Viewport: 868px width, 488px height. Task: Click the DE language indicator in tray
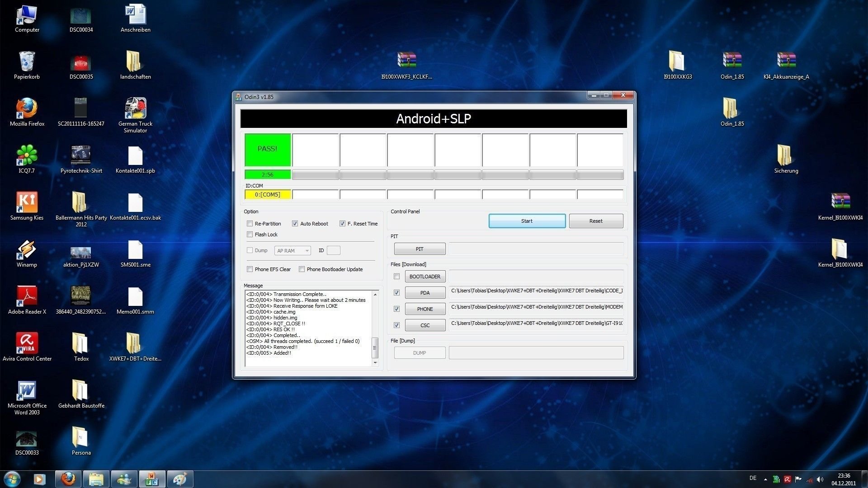pos(753,478)
